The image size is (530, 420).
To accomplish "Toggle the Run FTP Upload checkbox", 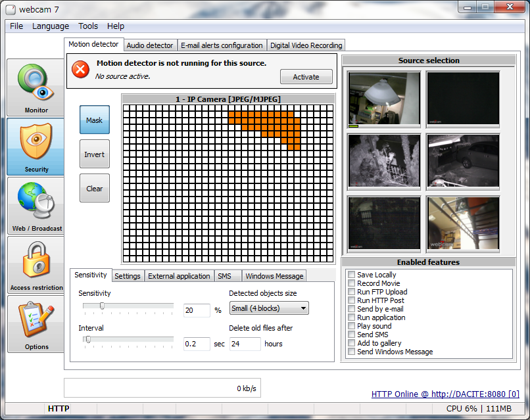I will coord(352,292).
